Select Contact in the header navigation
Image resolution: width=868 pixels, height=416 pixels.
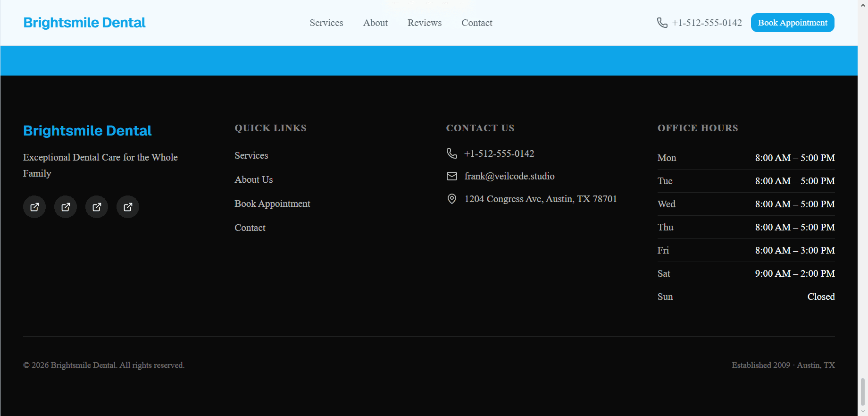(x=477, y=23)
